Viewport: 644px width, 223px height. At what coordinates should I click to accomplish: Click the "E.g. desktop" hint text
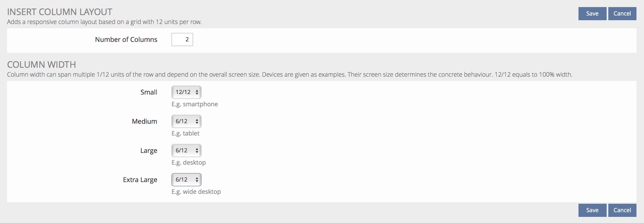tap(189, 163)
